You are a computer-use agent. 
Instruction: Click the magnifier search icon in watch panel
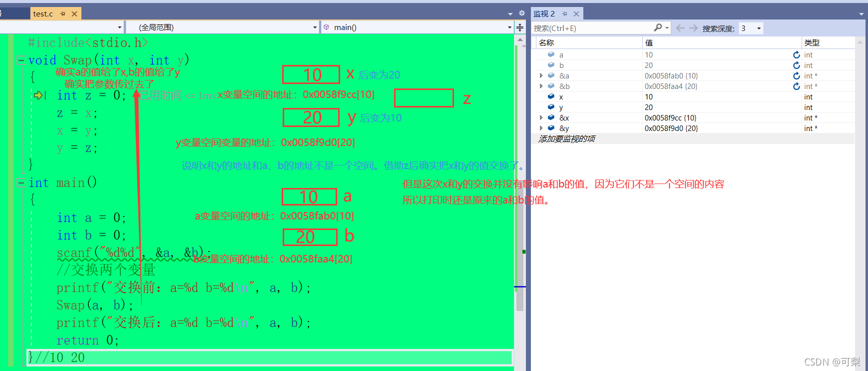tap(658, 27)
